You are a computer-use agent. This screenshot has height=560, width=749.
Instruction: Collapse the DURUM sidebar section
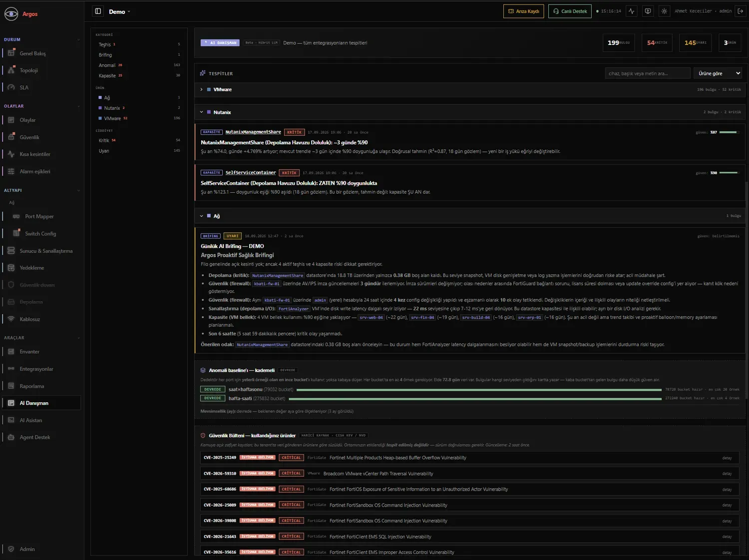[78, 40]
